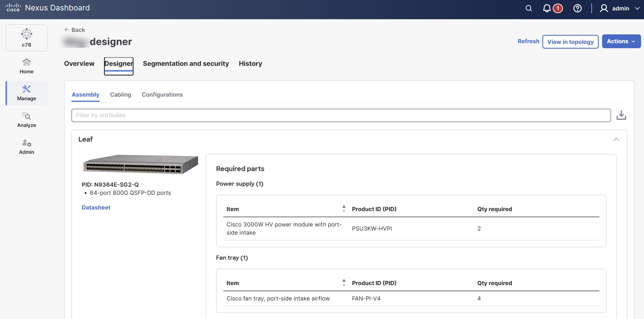Collapse the Leaf section
Screen dimensions: 644x319
coord(616,139)
